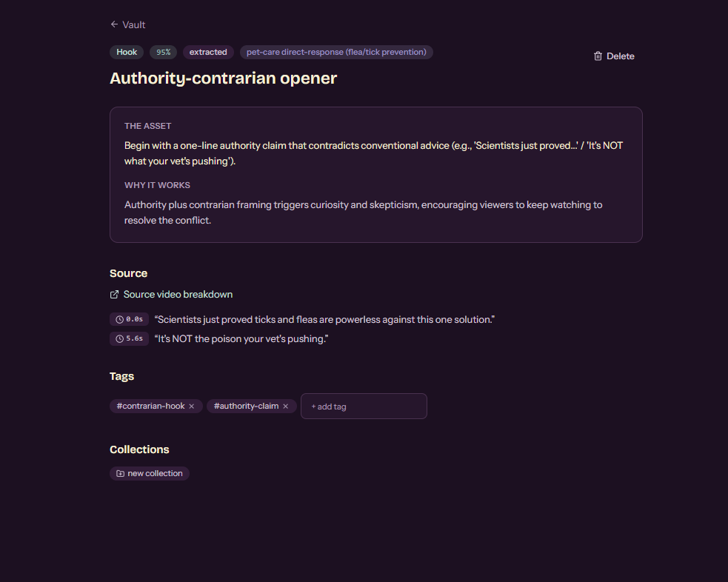Click the pet-care direct-response category chip
Image resolution: width=728 pixels, height=582 pixels.
click(x=336, y=52)
